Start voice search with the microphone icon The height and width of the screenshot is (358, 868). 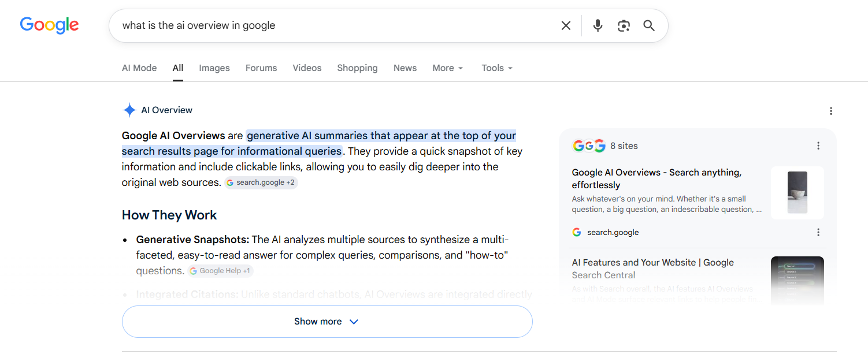click(598, 25)
